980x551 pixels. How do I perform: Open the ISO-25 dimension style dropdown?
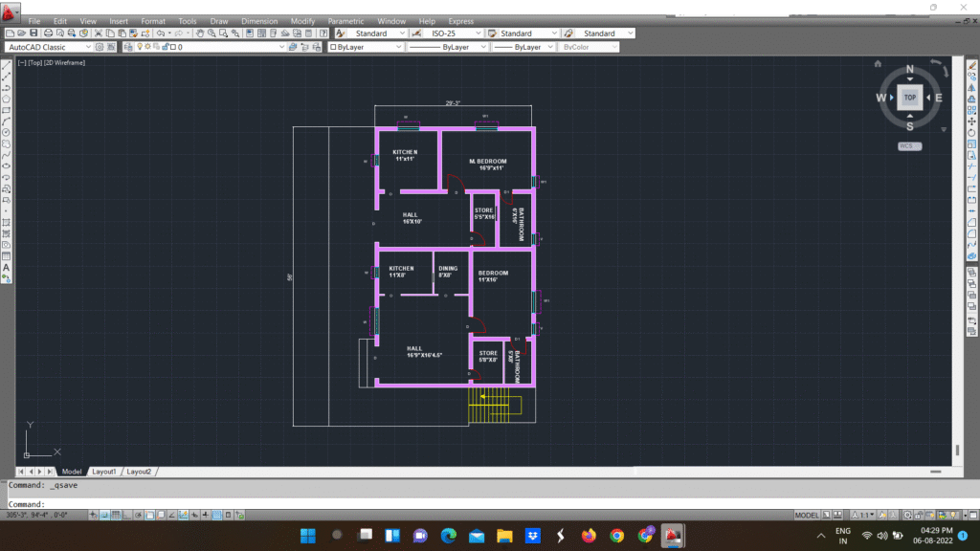(x=453, y=33)
